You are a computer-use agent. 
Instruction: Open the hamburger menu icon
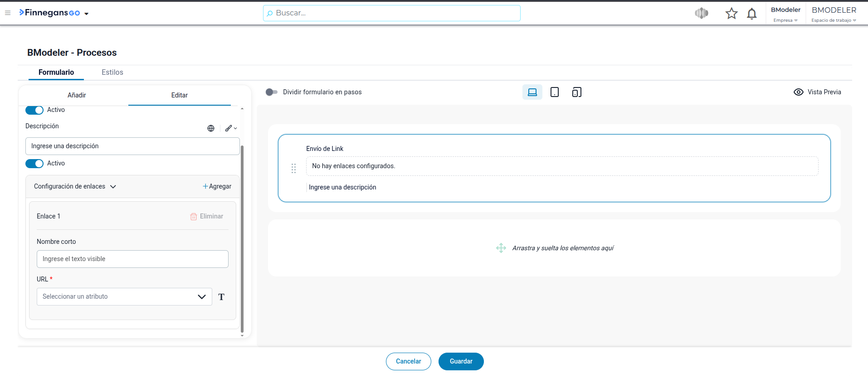pyautogui.click(x=8, y=13)
